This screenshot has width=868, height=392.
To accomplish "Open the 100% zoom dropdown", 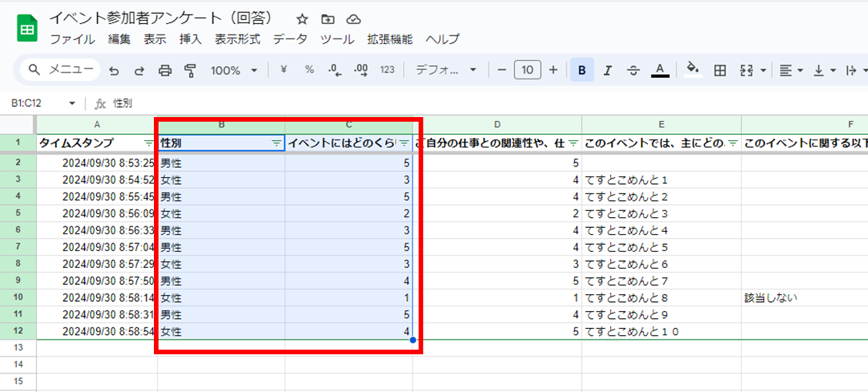I will (234, 70).
